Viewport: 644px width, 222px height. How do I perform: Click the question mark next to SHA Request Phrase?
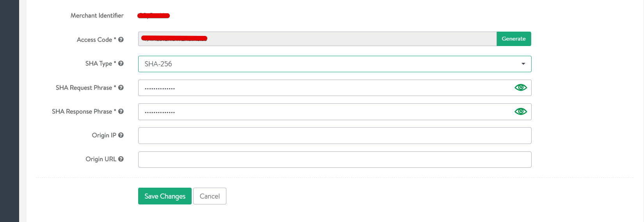[x=121, y=87]
